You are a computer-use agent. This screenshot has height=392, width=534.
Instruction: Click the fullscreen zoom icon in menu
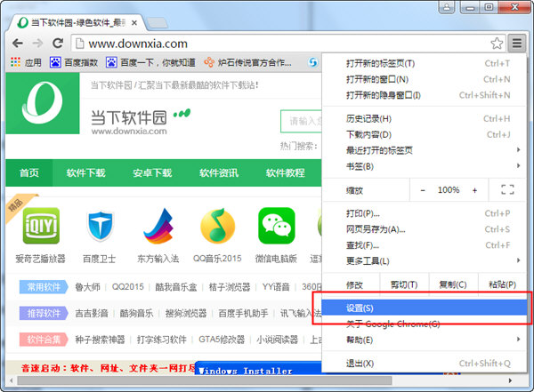[x=507, y=190]
